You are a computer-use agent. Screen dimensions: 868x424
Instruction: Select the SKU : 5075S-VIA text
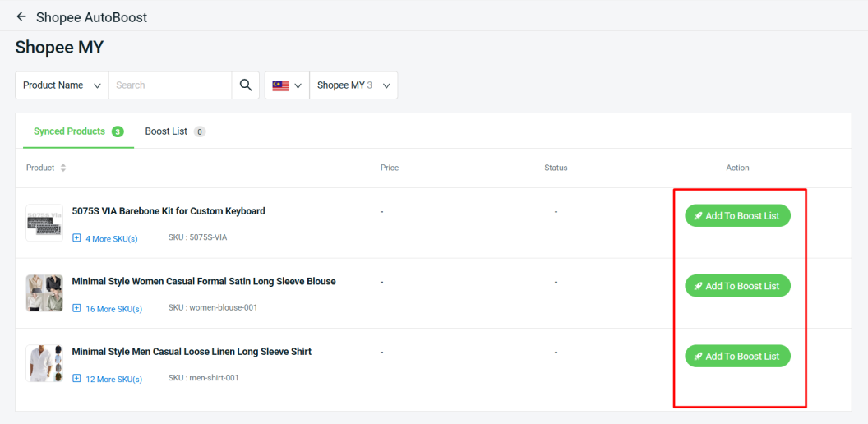pos(197,237)
